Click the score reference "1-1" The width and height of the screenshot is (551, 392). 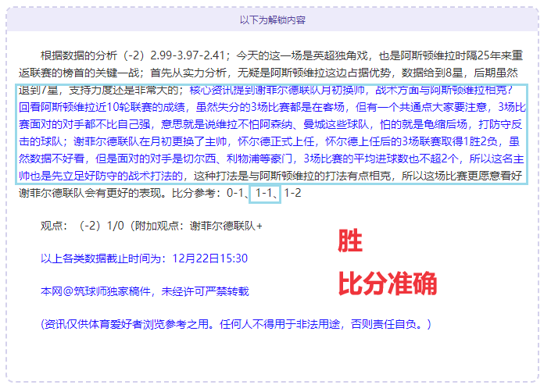pos(263,193)
